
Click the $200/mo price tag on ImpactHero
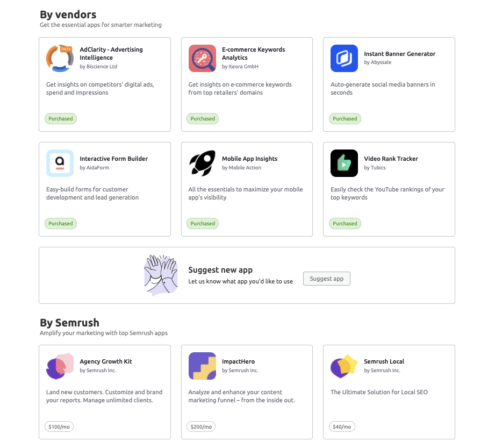[202, 426]
